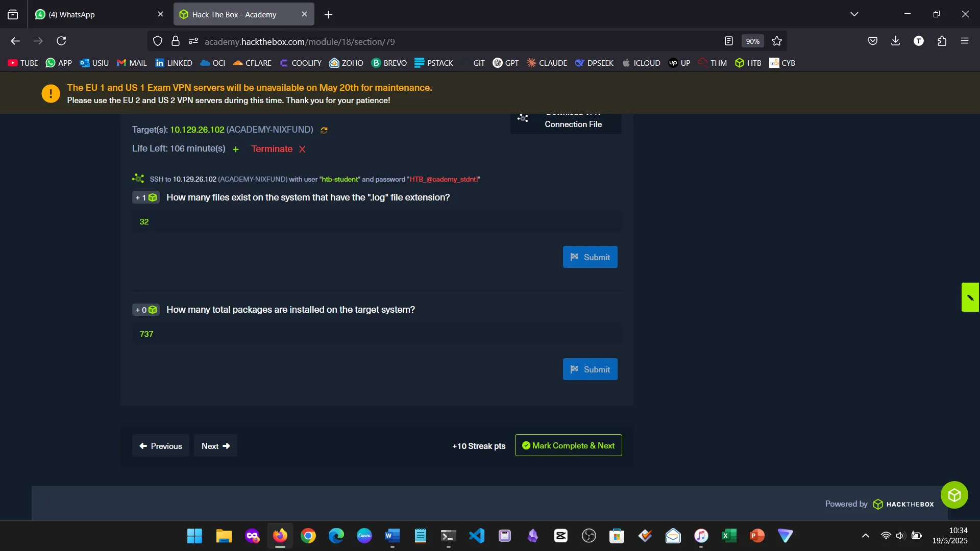Bookmark this page with star icon
Image resolution: width=980 pixels, height=551 pixels.
click(777, 41)
